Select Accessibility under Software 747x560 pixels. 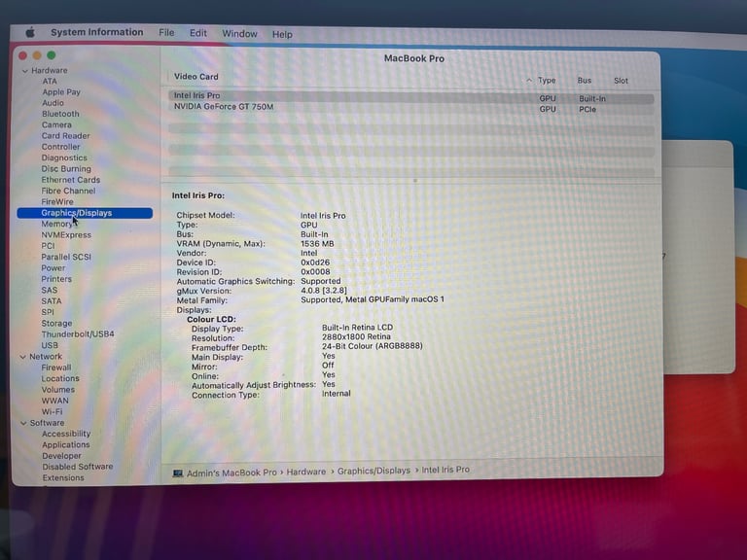pyautogui.click(x=66, y=434)
